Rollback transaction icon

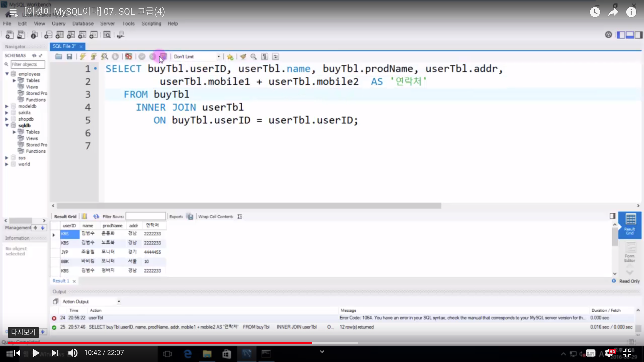point(153,57)
